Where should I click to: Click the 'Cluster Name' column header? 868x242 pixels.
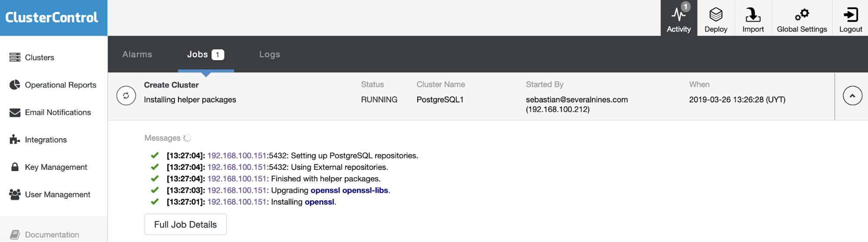click(x=441, y=85)
